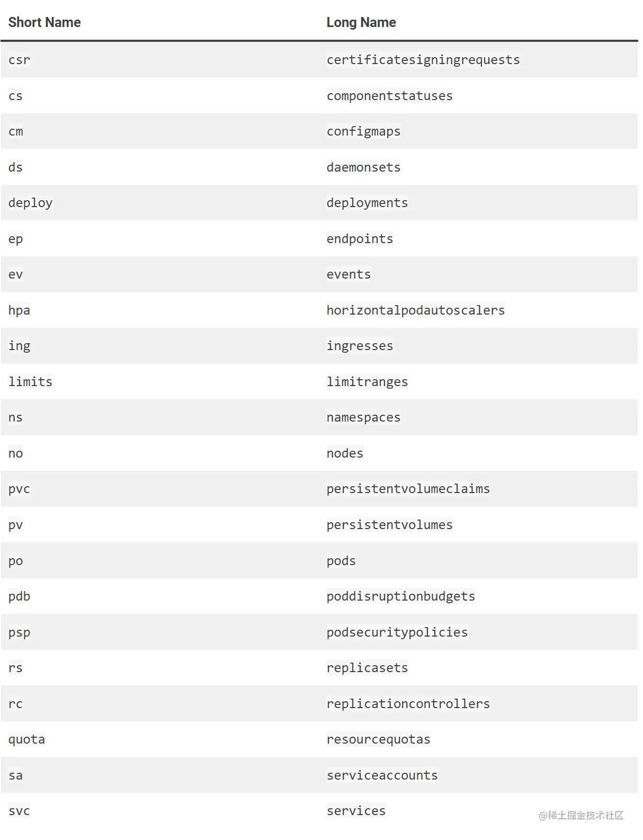
Task: Click the serviceaccounts code text
Action: pyautogui.click(x=382, y=775)
